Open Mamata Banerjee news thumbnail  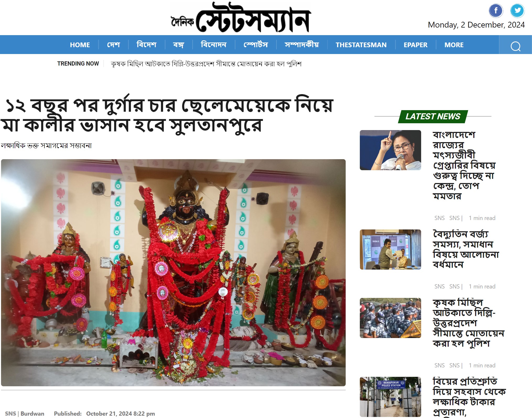point(390,150)
